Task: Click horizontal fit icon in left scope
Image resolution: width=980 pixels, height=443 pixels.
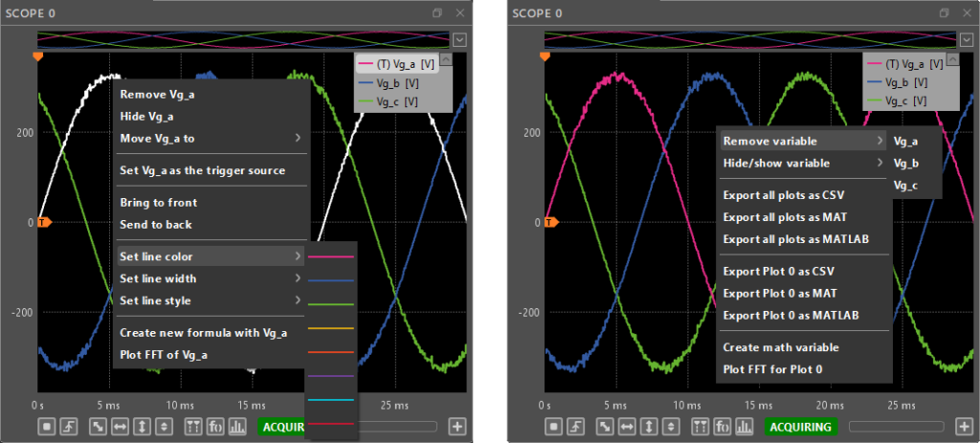Action: pos(120,427)
